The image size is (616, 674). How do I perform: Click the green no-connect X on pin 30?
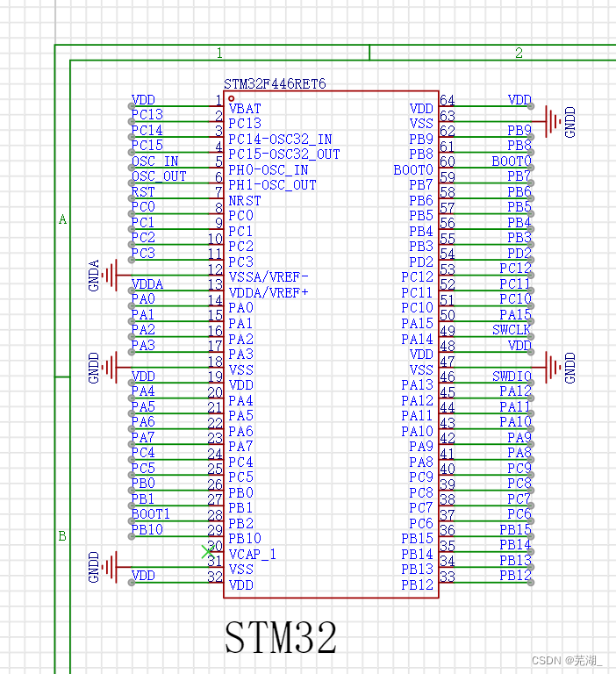(x=208, y=551)
